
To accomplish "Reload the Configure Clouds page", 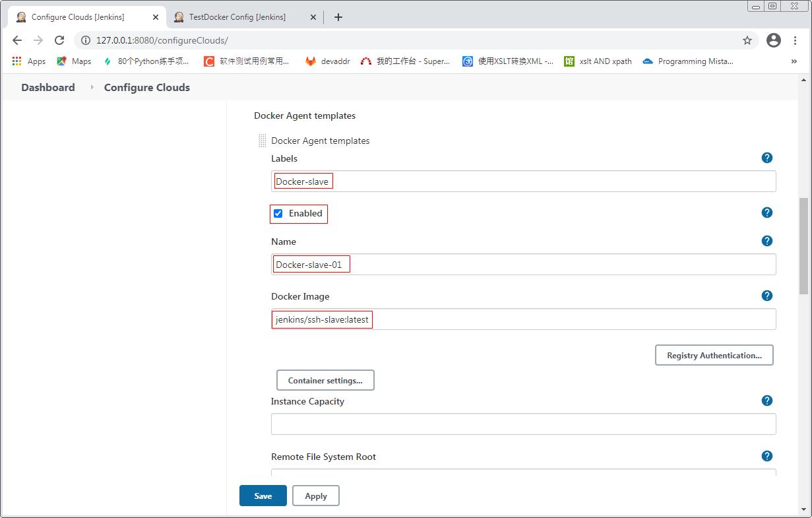I will click(x=59, y=40).
